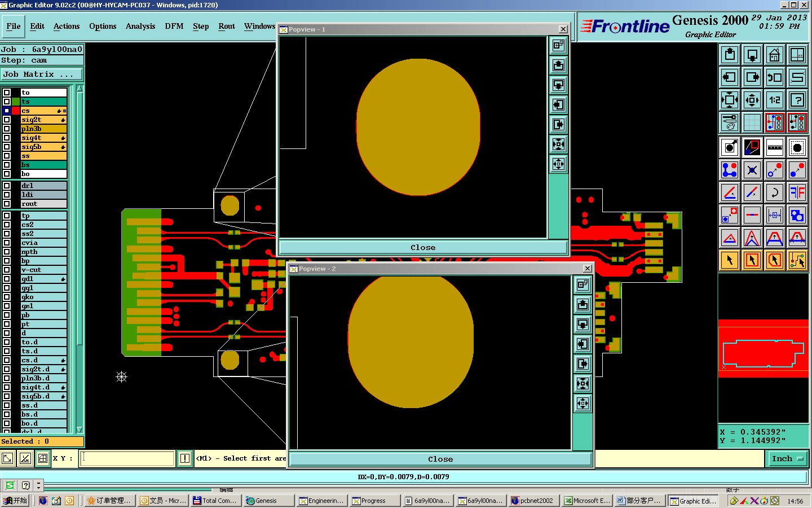The image size is (812, 508).
Task: Switch to Genesis taskbar window
Action: click(268, 501)
